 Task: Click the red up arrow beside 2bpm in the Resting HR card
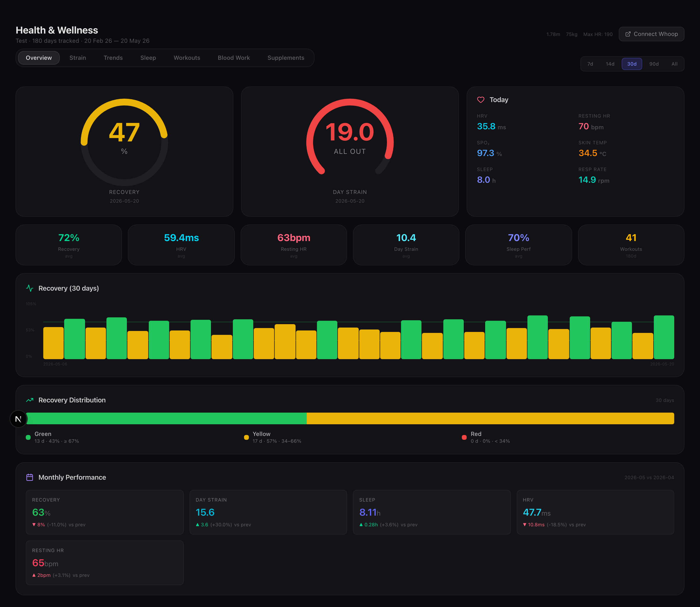click(34, 575)
